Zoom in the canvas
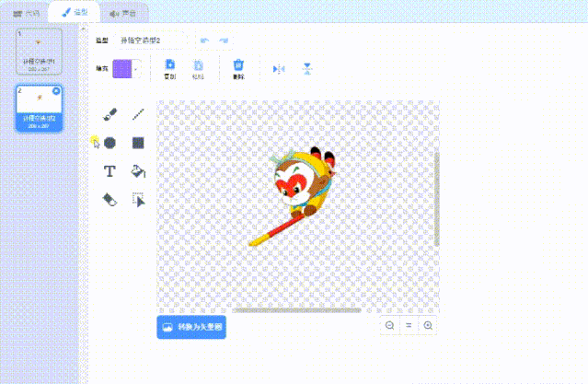 click(x=428, y=325)
